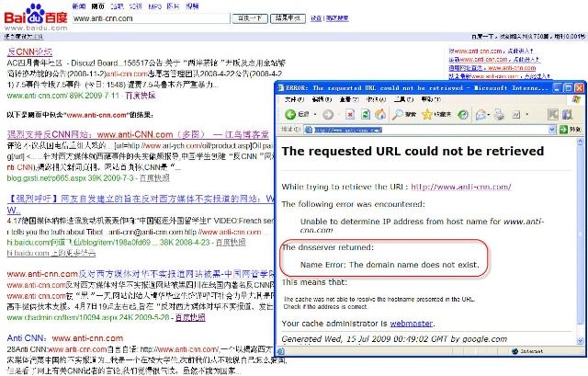The height and width of the screenshot is (376, 588).
Task: Open the View menu in Internet Explorer
Action: pyautogui.click(x=349, y=99)
